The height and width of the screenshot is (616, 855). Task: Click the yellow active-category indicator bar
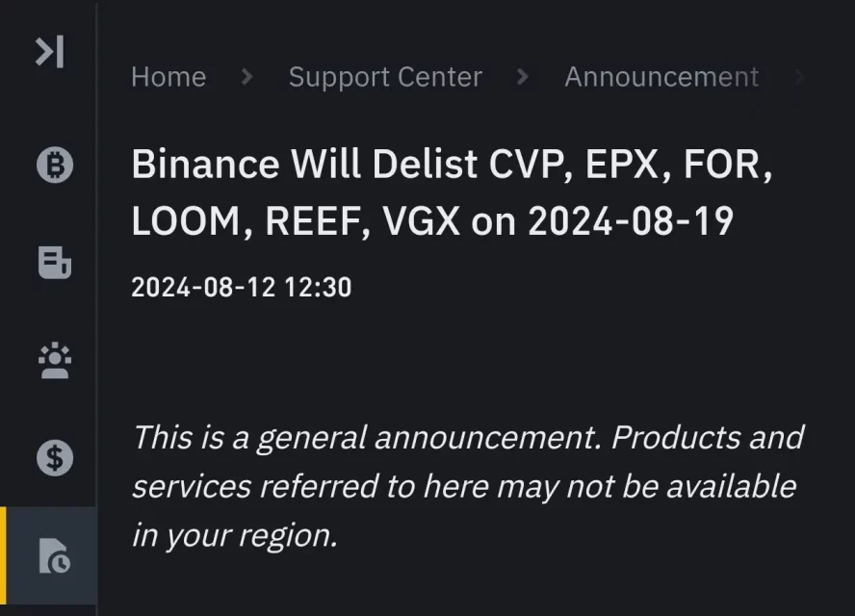click(x=4, y=555)
